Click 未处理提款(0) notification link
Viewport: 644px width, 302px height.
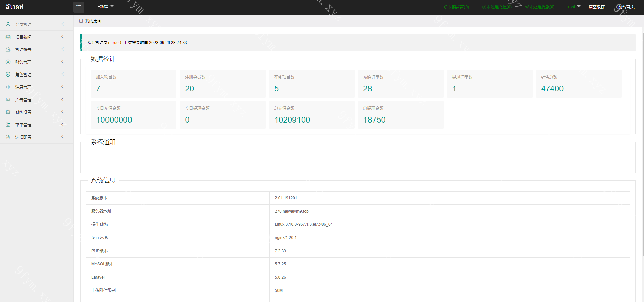[540, 7]
